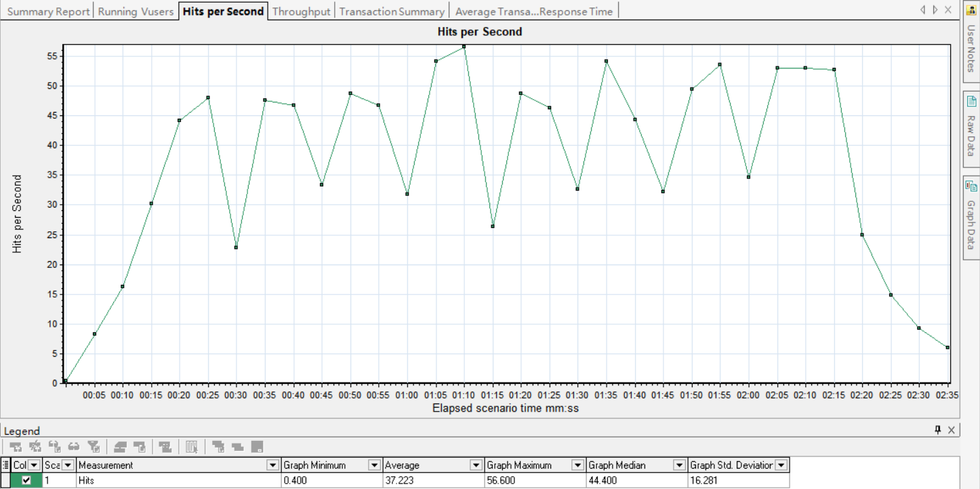Open the Col column dropdown
The image size is (980, 489).
click(x=34, y=465)
